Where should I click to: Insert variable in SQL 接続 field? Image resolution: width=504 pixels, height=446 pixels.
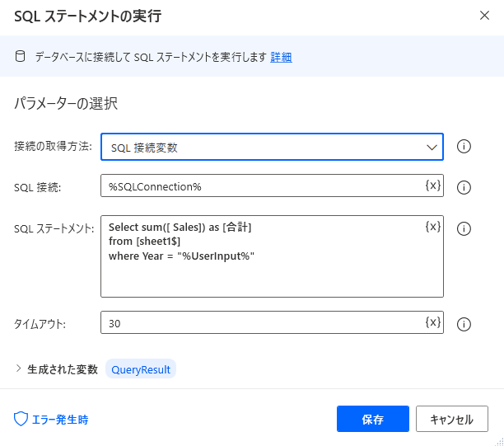432,185
